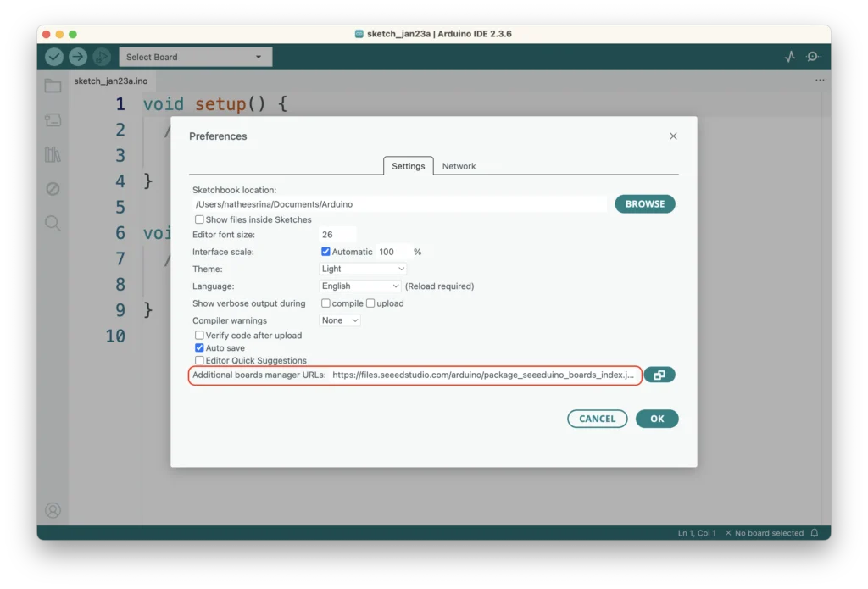The width and height of the screenshot is (868, 589).
Task: Click the BROWSE button
Action: (644, 204)
